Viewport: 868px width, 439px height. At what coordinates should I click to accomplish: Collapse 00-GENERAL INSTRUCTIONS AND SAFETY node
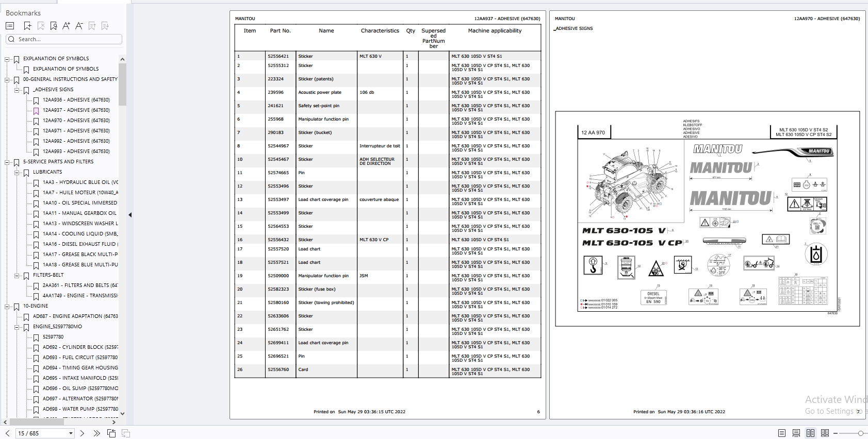coord(7,80)
